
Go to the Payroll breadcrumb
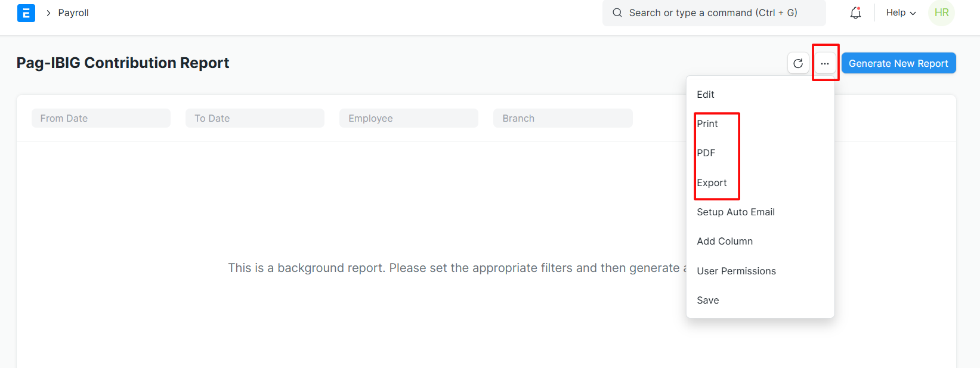click(73, 13)
